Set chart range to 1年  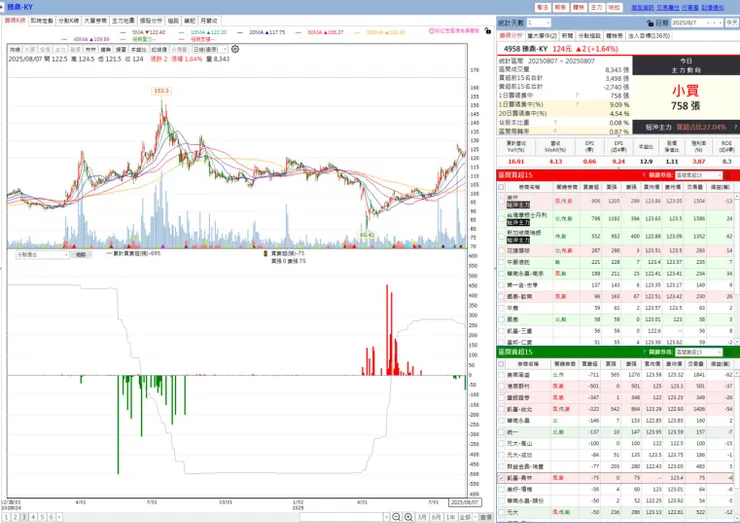[451, 517]
